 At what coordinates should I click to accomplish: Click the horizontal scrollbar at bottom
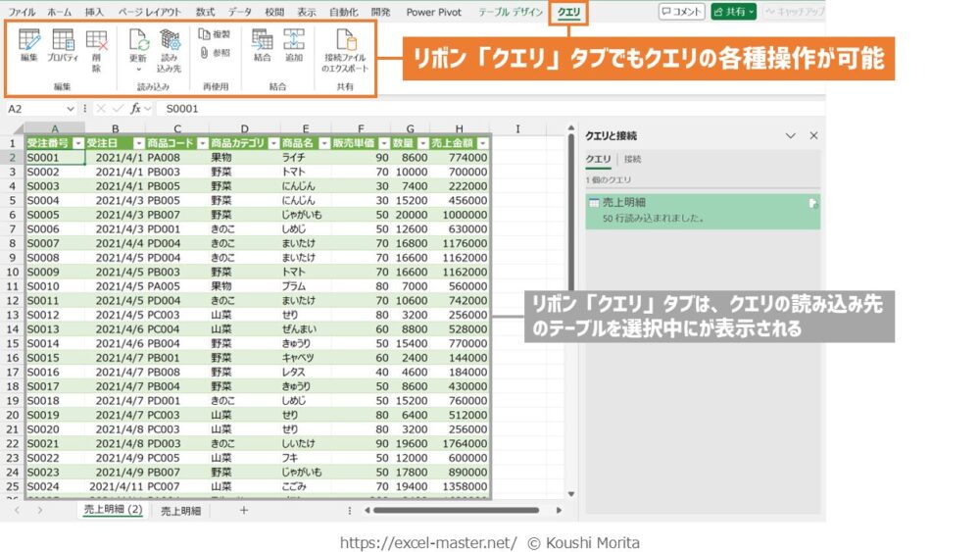click(451, 510)
